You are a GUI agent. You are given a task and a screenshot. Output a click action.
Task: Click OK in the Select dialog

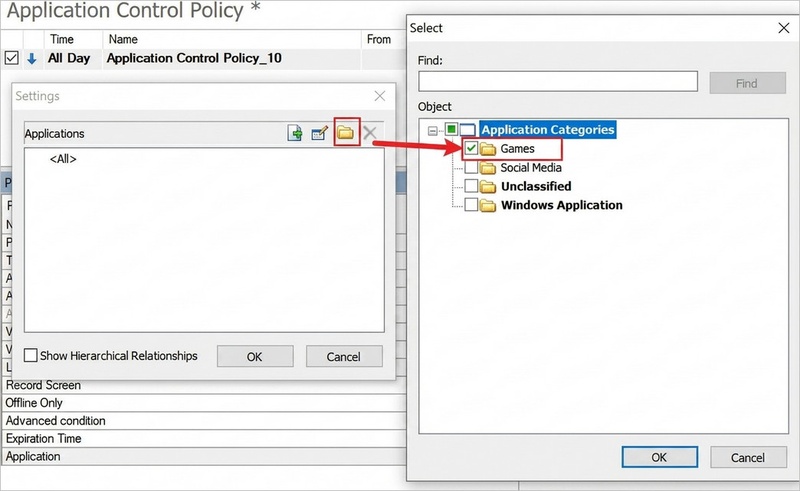[x=660, y=457]
